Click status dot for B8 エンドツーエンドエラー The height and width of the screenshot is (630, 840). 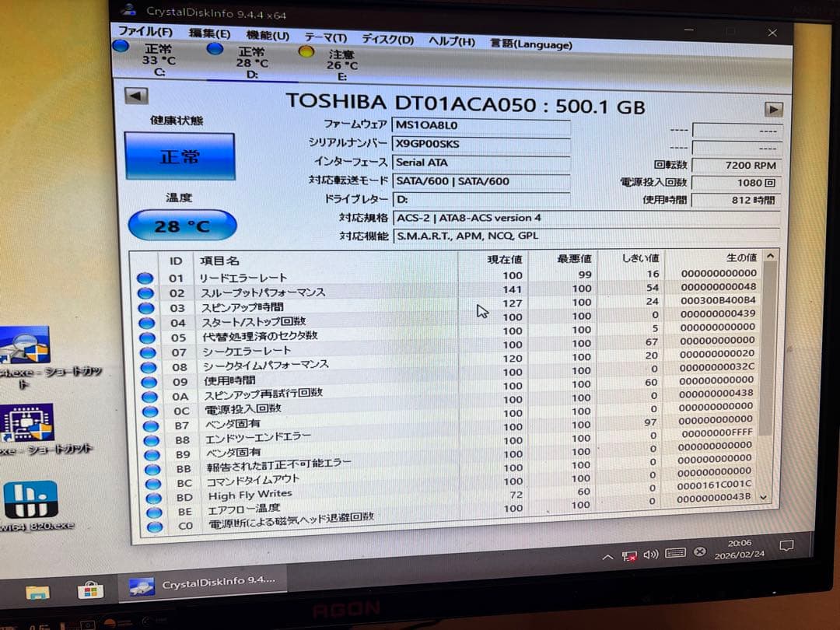152,440
